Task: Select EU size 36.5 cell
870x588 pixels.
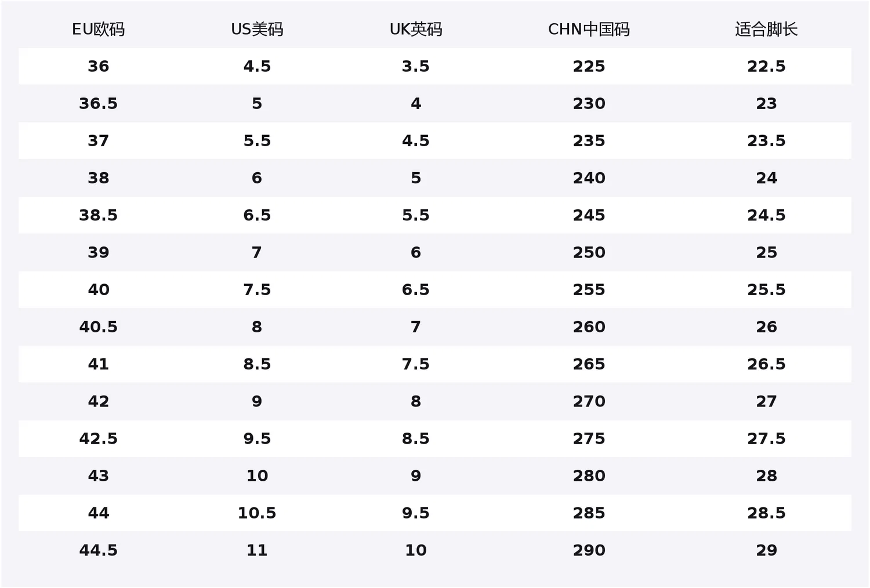Action: coord(99,103)
